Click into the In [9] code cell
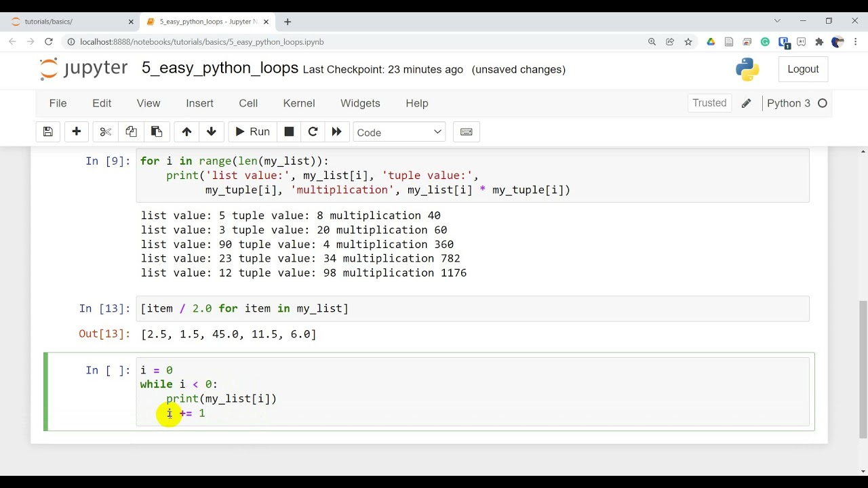 coord(473,176)
